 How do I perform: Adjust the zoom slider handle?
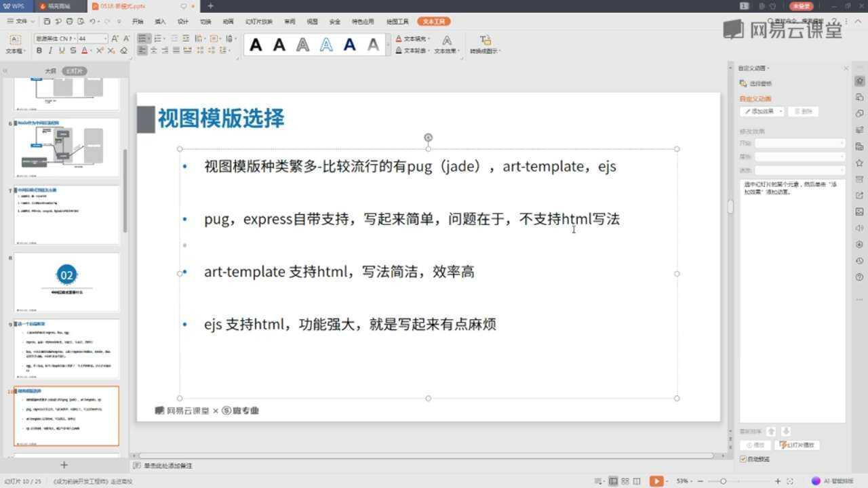724,481
